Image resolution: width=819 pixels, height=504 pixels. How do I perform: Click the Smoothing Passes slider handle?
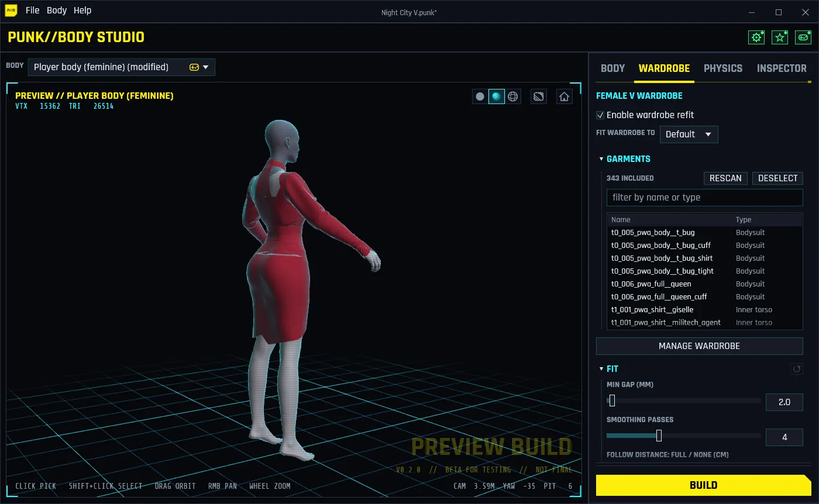coord(659,436)
